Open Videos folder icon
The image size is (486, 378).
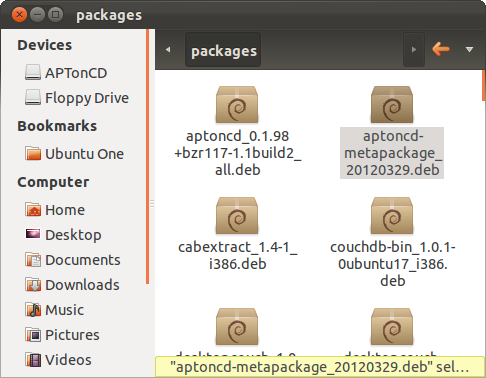point(33,359)
